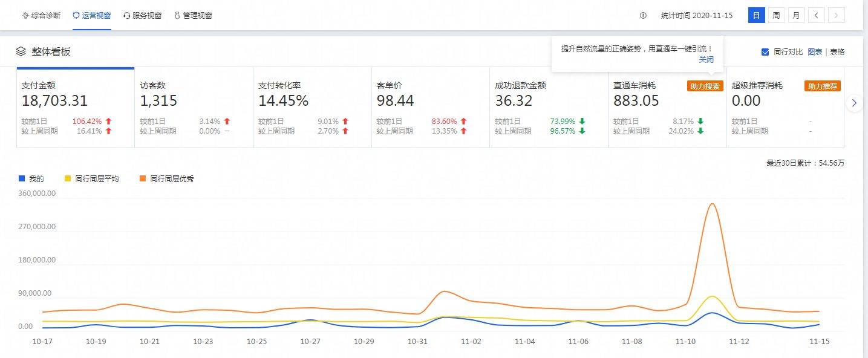Click the info icon beside 统计时间
The height and width of the screenshot is (358, 868).
coord(643,16)
